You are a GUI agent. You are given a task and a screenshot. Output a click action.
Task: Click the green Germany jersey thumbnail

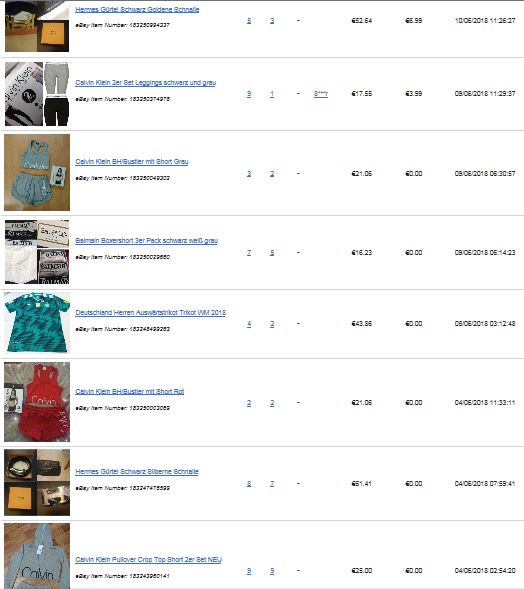click(x=37, y=323)
